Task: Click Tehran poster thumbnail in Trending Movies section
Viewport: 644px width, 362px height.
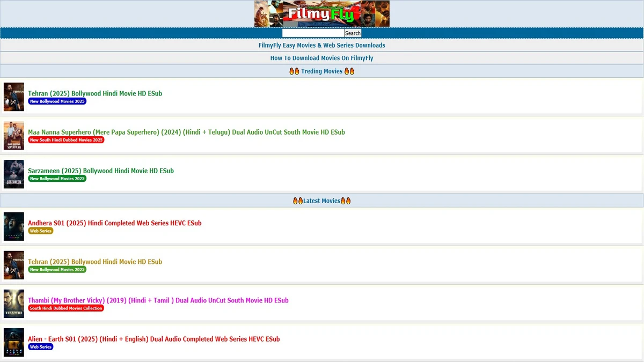Action: [14, 97]
